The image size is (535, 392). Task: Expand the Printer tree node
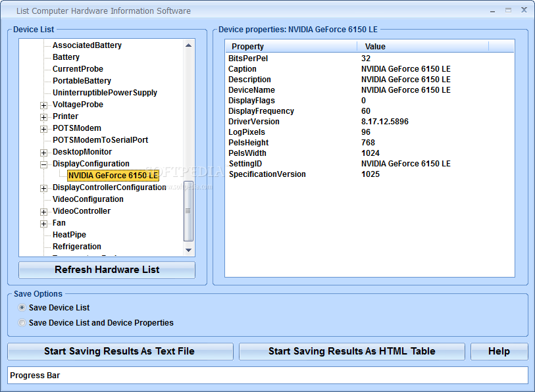pyautogui.click(x=43, y=117)
